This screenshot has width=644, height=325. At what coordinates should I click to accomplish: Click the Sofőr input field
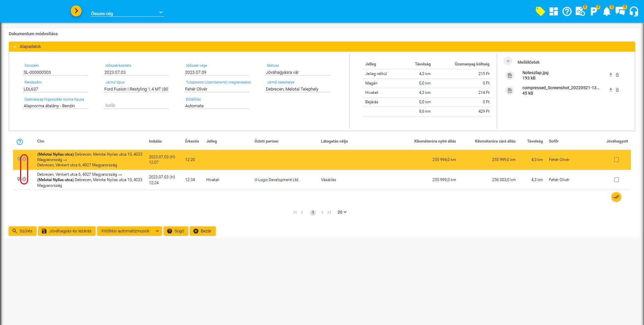coord(136,106)
